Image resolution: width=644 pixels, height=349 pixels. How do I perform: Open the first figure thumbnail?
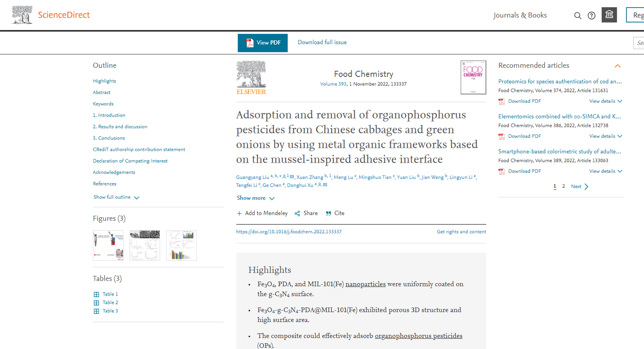[108, 245]
